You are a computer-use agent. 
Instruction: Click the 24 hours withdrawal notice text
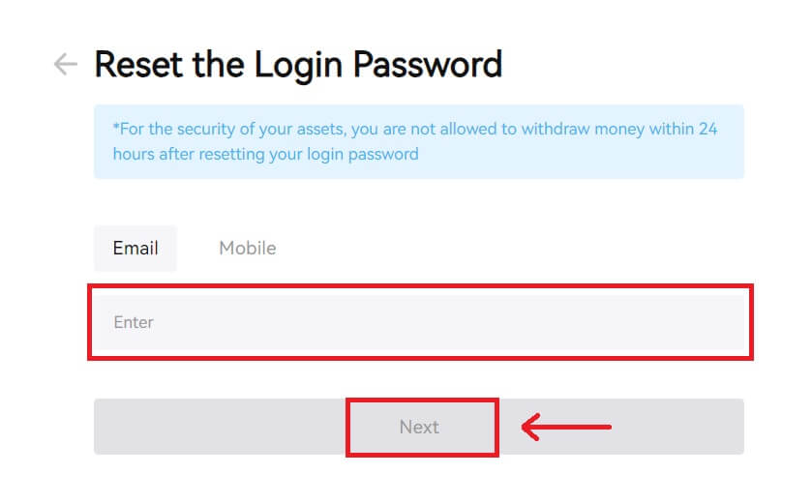(418, 141)
